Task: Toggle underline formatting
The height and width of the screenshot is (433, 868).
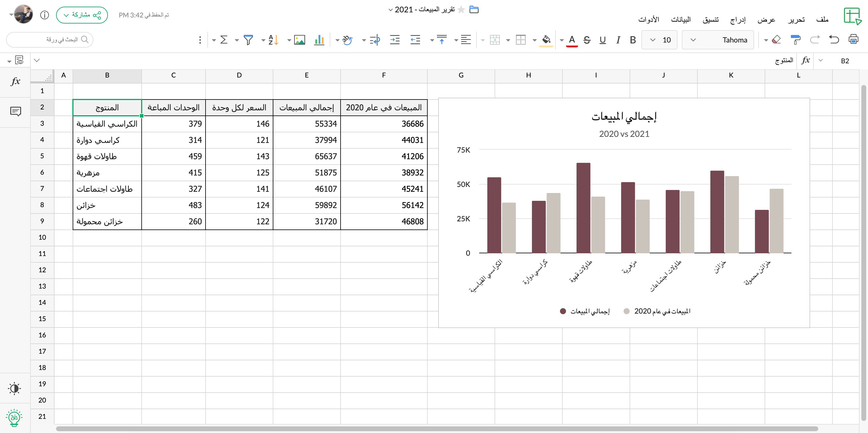Action: pos(602,40)
